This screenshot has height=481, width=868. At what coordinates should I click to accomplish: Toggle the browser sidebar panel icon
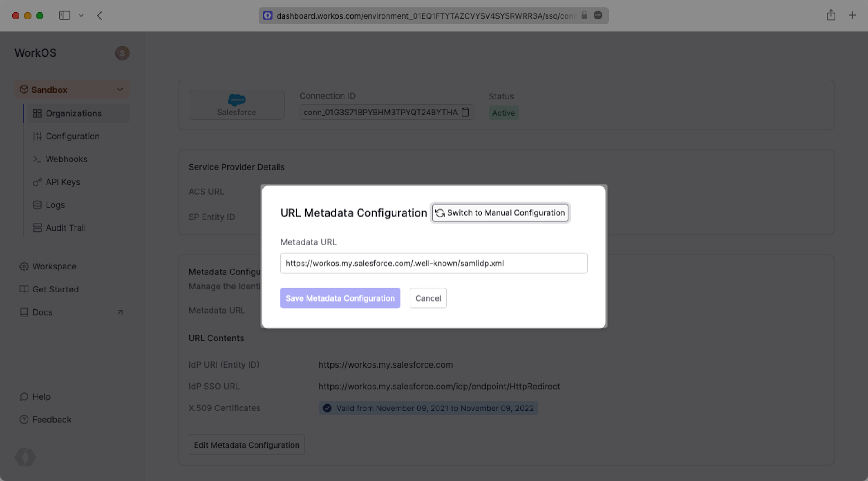tap(64, 15)
